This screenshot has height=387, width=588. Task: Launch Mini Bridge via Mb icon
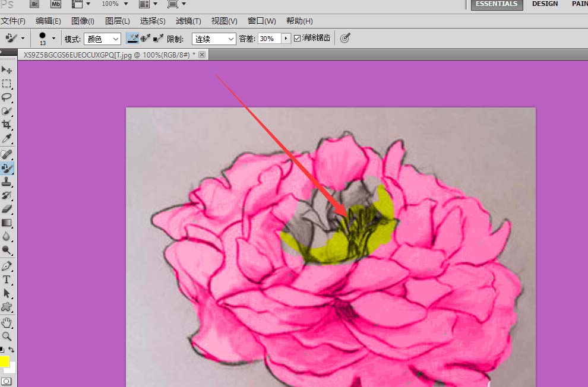55,4
